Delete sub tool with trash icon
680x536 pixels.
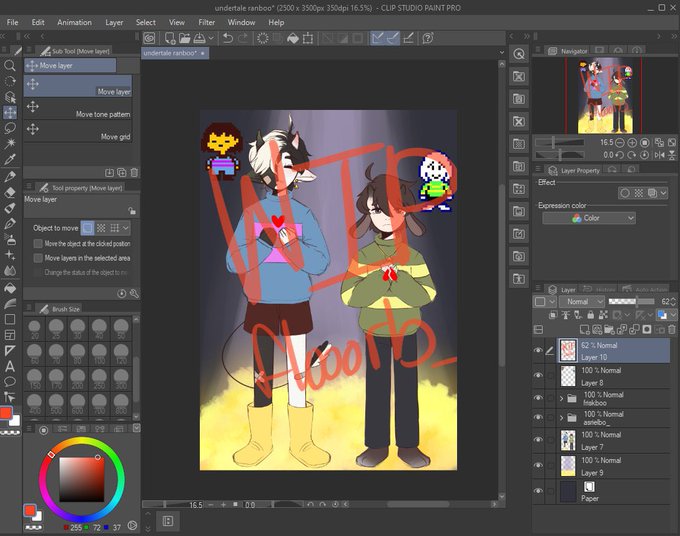[134, 173]
